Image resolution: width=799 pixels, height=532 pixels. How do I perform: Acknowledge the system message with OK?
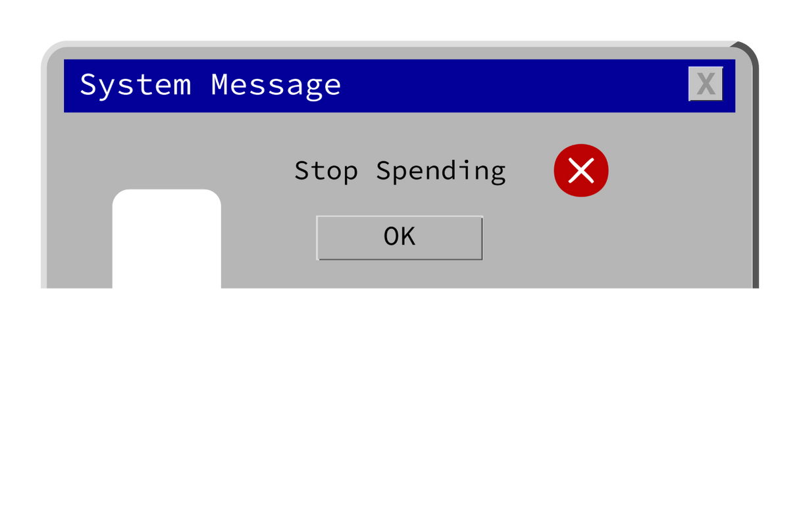[x=399, y=237]
